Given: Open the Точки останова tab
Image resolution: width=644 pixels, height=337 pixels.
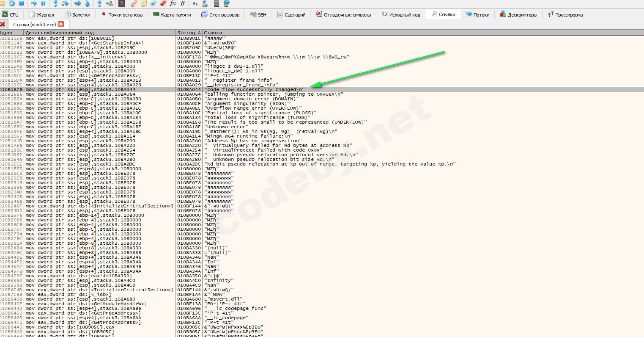Looking at the screenshot, I should pyautogui.click(x=122, y=14).
